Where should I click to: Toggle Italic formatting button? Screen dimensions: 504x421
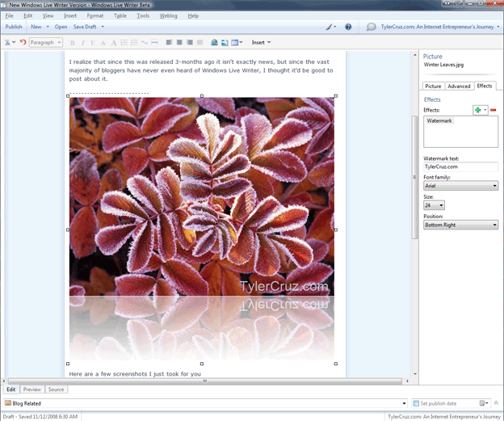click(82, 43)
